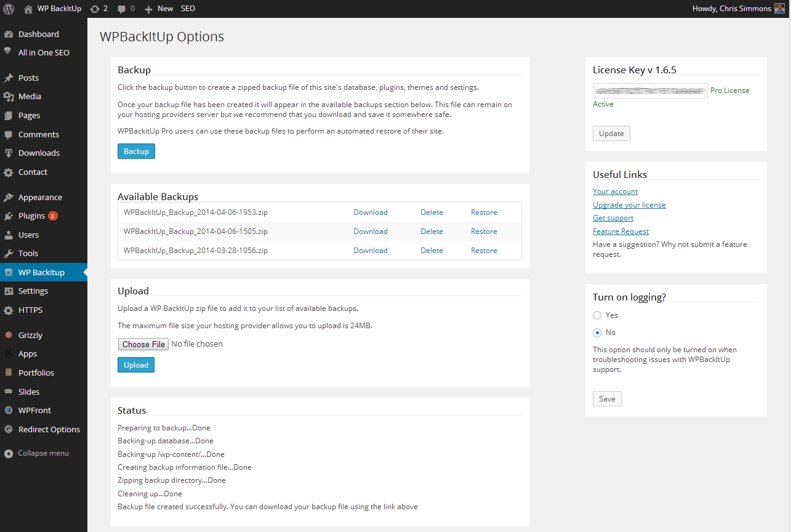Open the Get support link
Screen dimensions: 791x532
[x=613, y=218]
